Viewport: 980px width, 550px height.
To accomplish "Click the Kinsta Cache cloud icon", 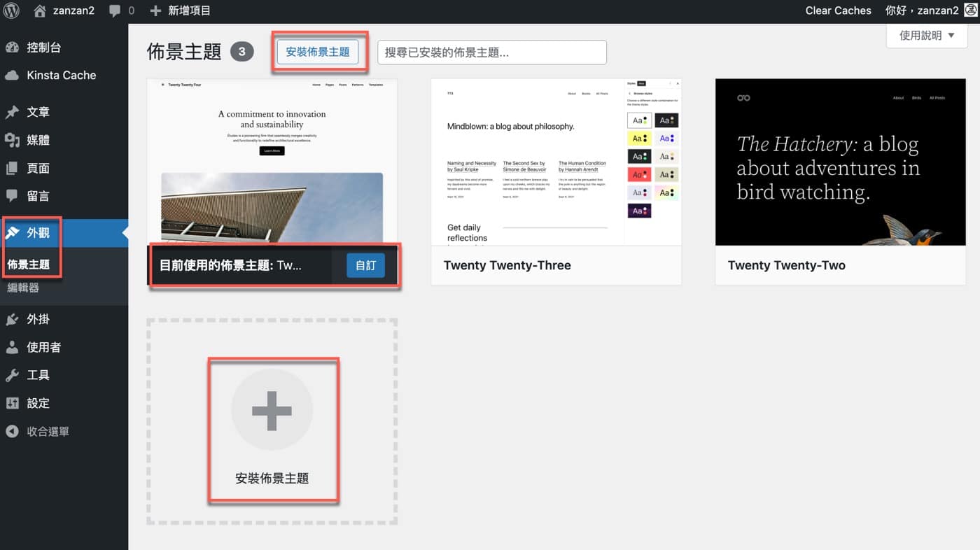I will (12, 76).
